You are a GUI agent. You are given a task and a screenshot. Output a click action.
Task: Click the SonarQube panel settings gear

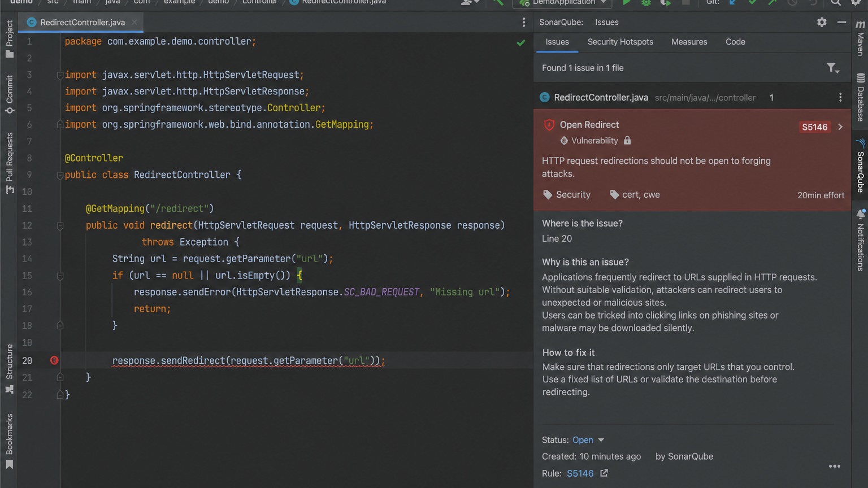tap(822, 22)
